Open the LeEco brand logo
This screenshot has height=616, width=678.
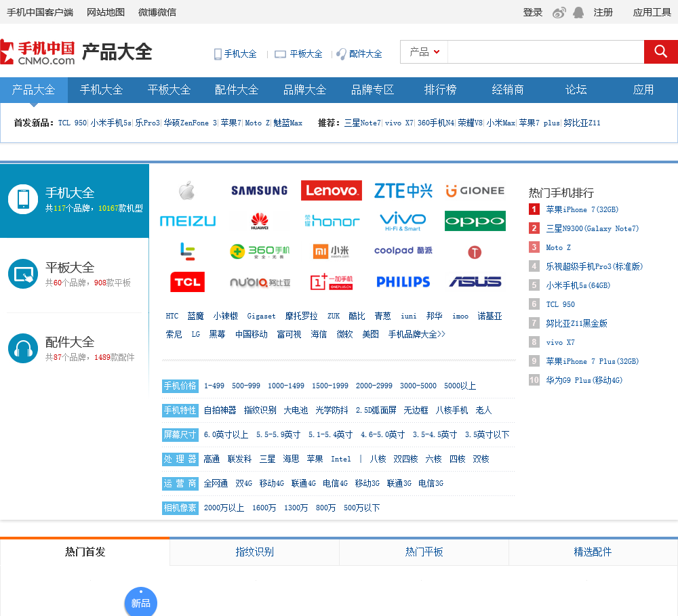click(187, 251)
